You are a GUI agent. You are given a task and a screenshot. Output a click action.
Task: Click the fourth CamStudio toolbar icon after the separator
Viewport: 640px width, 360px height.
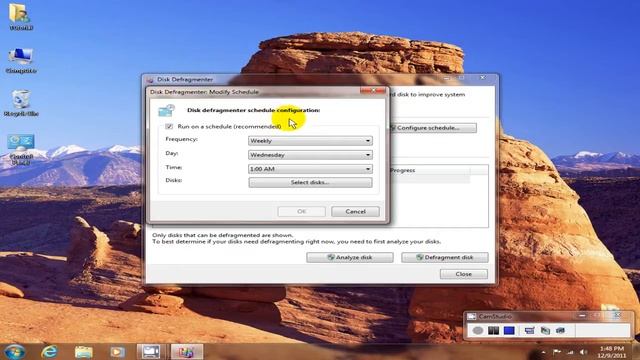pyautogui.click(x=529, y=330)
